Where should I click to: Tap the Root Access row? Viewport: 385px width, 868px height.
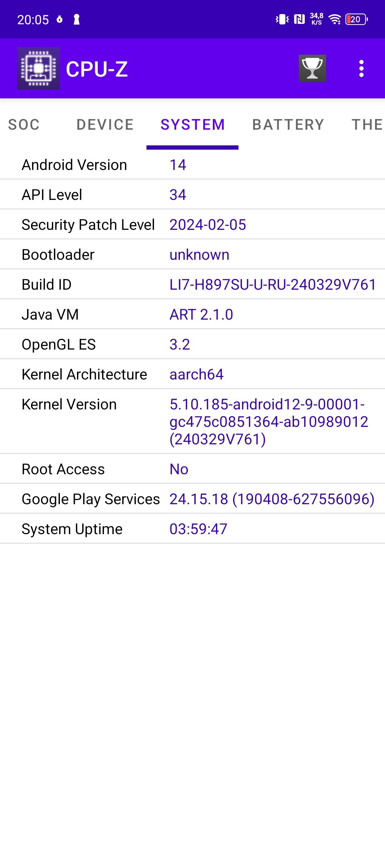click(192, 469)
